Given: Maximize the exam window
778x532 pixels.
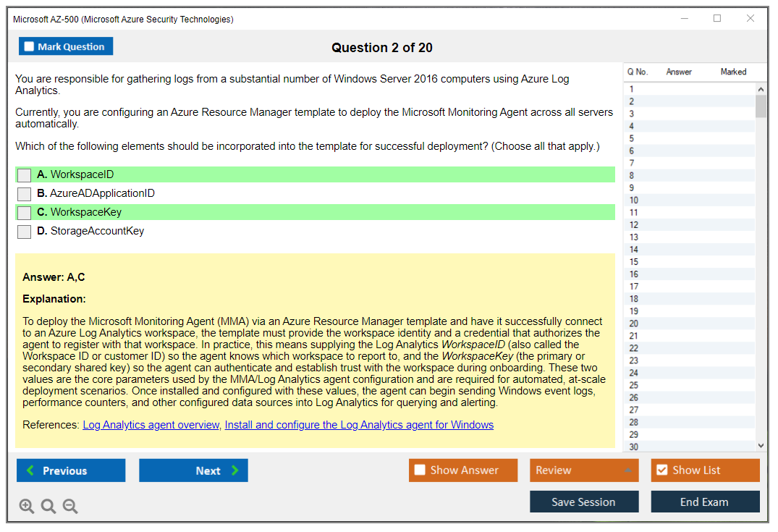Looking at the screenshot, I should 717,19.
